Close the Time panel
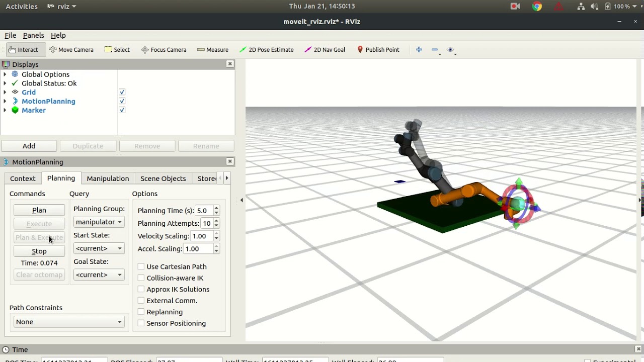The image size is (644, 362). tap(638, 349)
